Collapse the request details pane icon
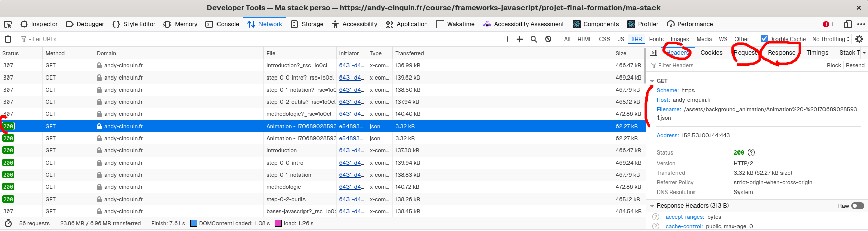868x231 pixels. 654,53
